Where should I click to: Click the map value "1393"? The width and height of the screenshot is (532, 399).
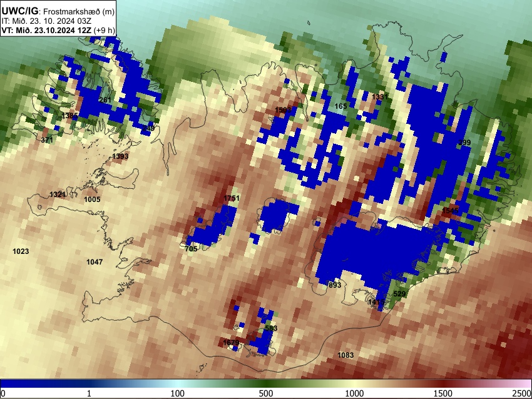pyautogui.click(x=120, y=156)
